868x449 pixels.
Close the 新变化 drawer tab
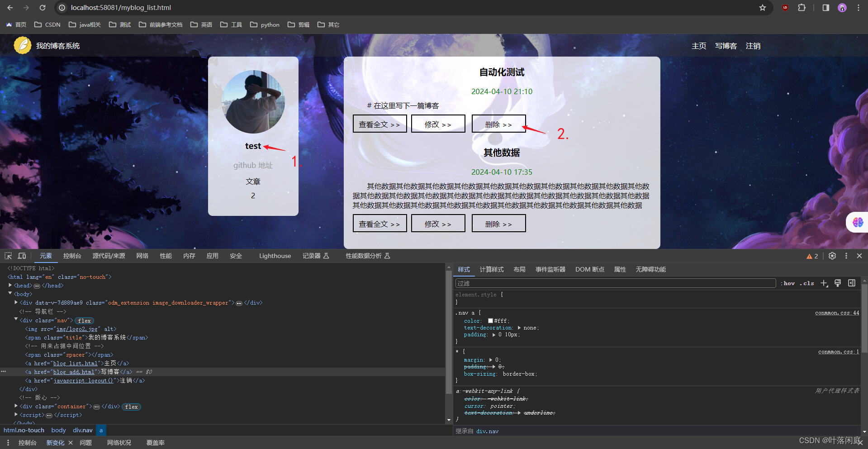pyautogui.click(x=71, y=443)
